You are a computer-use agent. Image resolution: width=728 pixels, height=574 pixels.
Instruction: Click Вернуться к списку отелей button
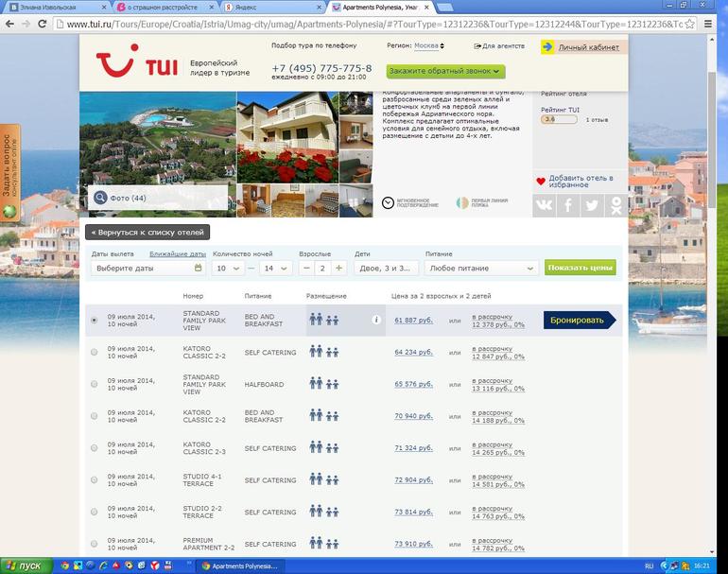[x=147, y=233]
